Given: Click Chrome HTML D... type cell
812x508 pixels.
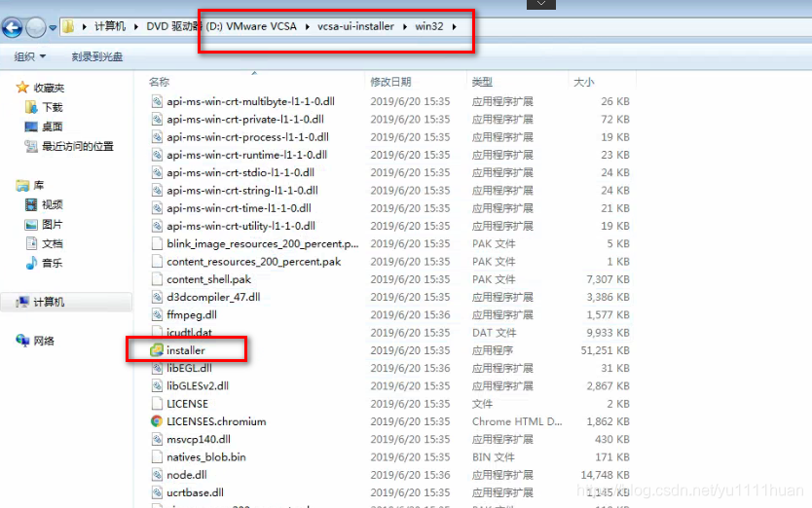Looking at the screenshot, I should click(517, 421).
